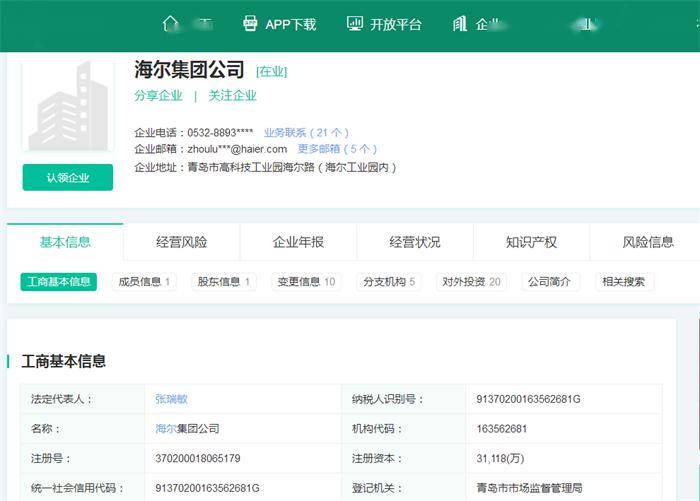The height and width of the screenshot is (501, 700).
Task: Click the 企业地址 text line
Action: tap(265, 167)
